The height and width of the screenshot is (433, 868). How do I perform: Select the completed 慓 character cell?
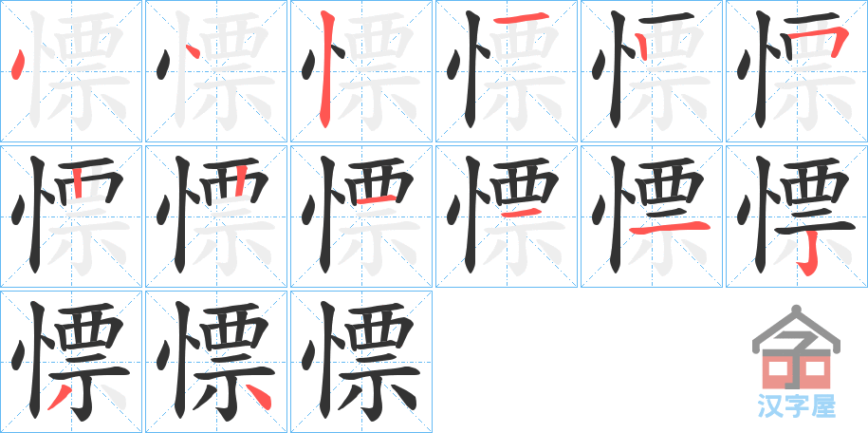click(x=361, y=362)
